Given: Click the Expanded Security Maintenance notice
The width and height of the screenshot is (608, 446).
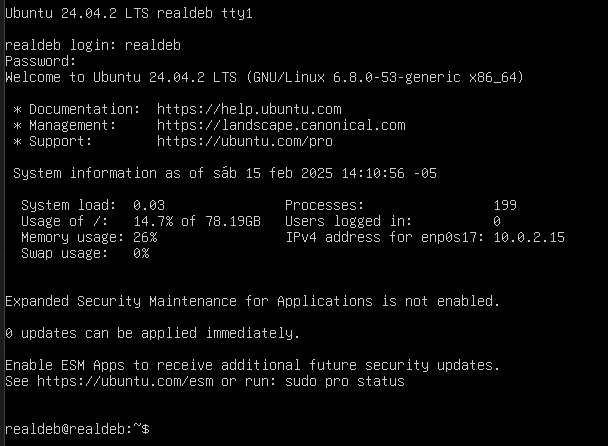Looking at the screenshot, I should coord(252,301).
